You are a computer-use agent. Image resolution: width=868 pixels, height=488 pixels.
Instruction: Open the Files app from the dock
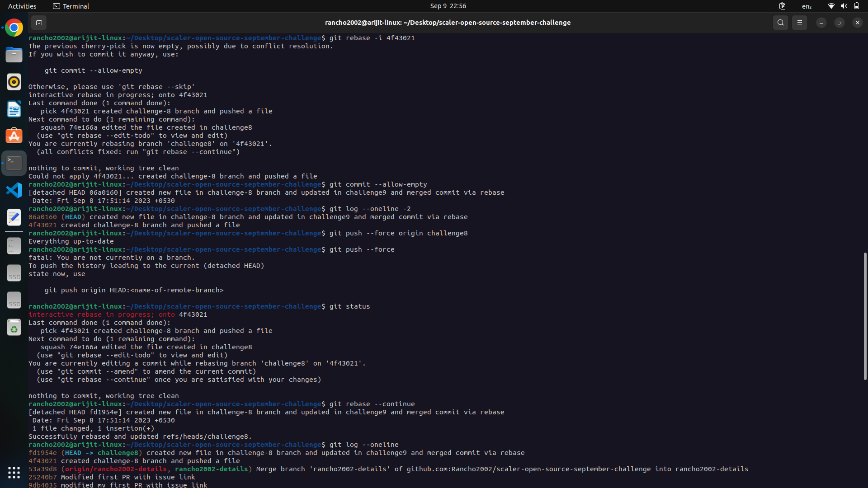coord(14,55)
